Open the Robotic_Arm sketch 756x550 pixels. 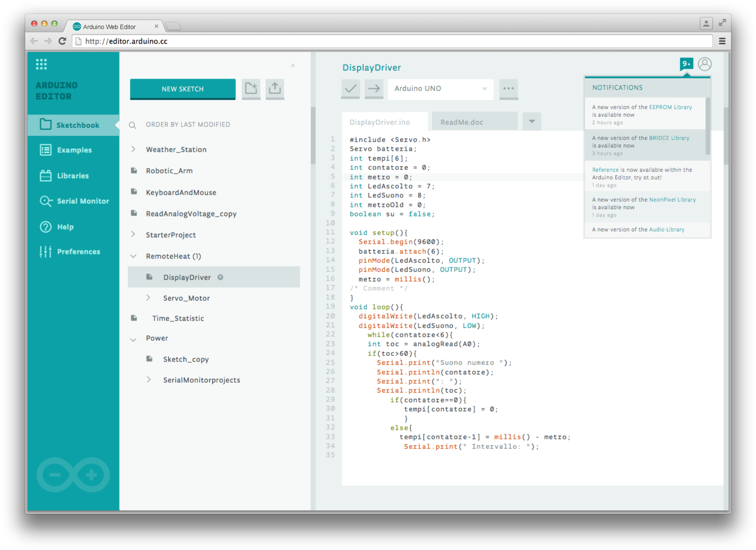point(169,171)
